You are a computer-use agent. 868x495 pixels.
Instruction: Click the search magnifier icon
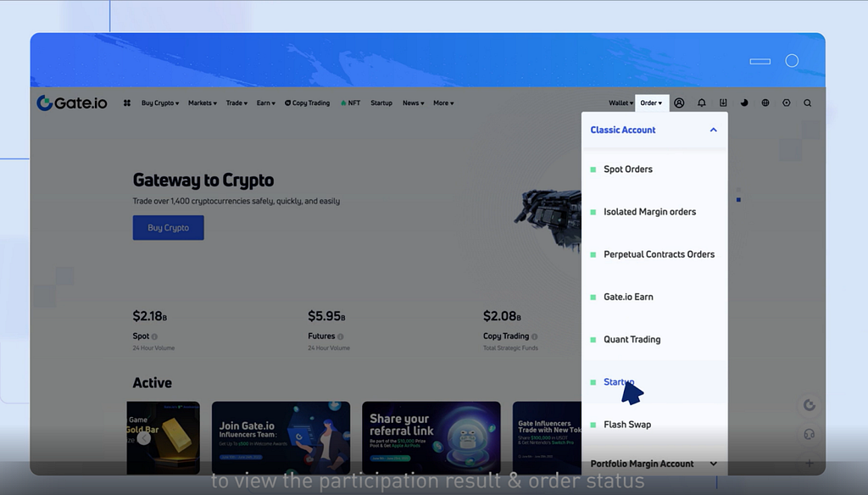(x=808, y=103)
